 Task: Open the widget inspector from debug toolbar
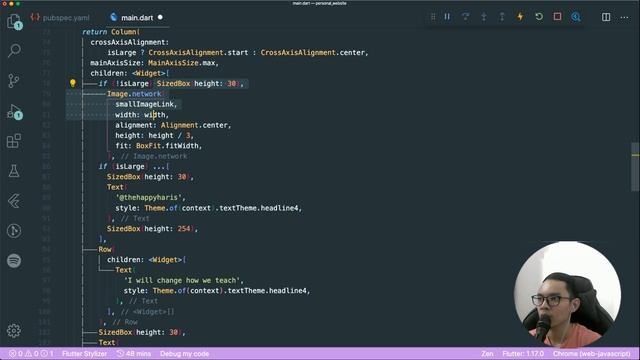tap(576, 17)
